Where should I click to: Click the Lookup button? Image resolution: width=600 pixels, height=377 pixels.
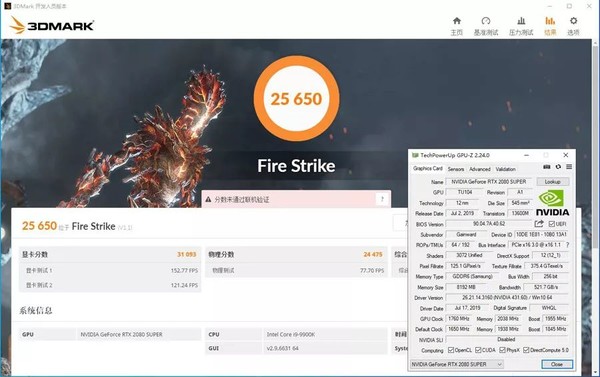click(552, 182)
